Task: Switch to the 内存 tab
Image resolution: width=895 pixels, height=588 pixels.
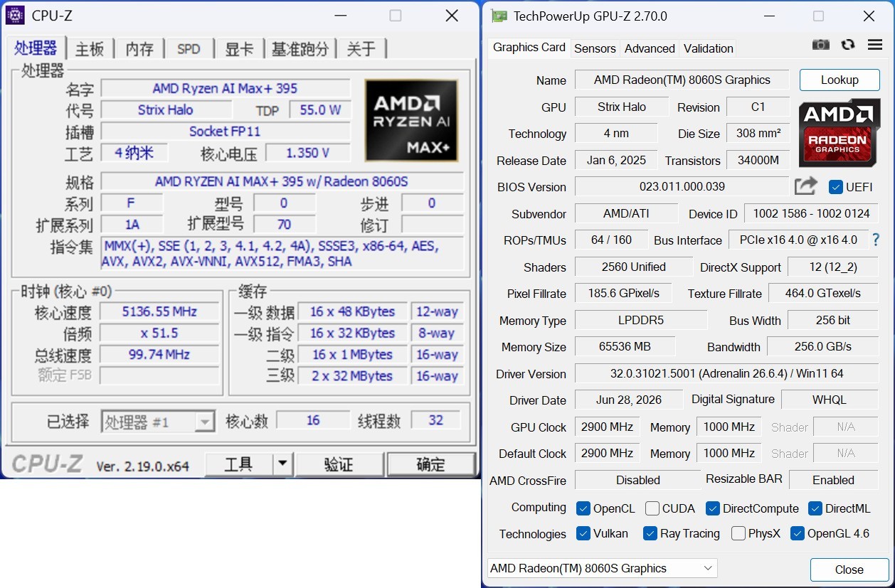Action: [x=139, y=49]
